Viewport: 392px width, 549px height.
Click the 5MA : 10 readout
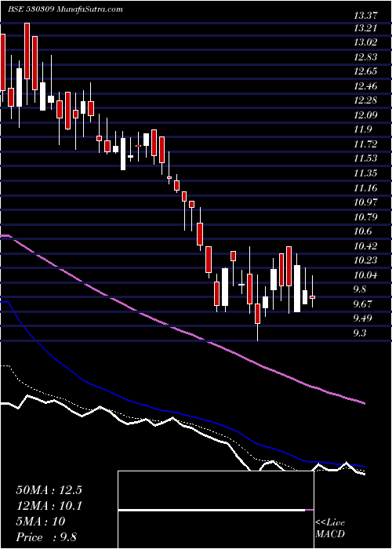(40, 522)
